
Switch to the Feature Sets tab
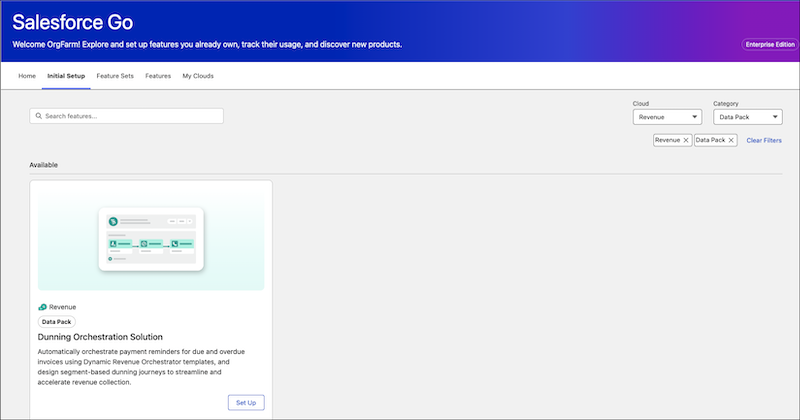(115, 76)
